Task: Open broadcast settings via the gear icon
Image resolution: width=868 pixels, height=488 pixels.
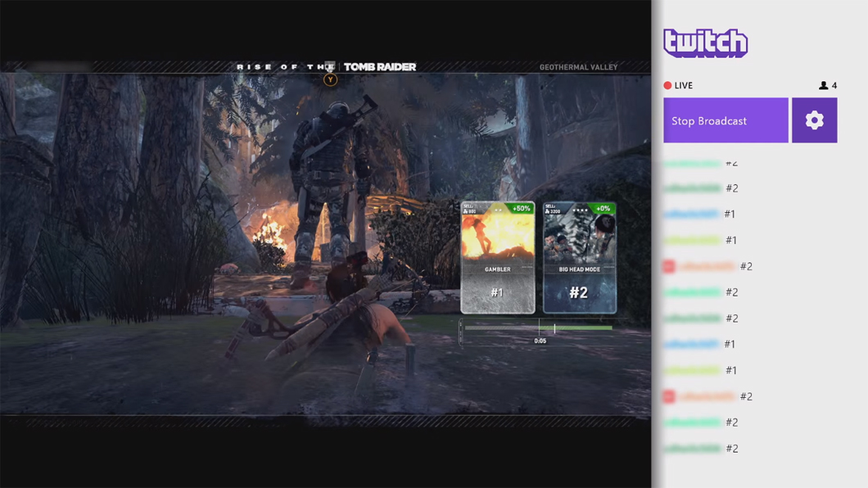Action: coord(814,120)
